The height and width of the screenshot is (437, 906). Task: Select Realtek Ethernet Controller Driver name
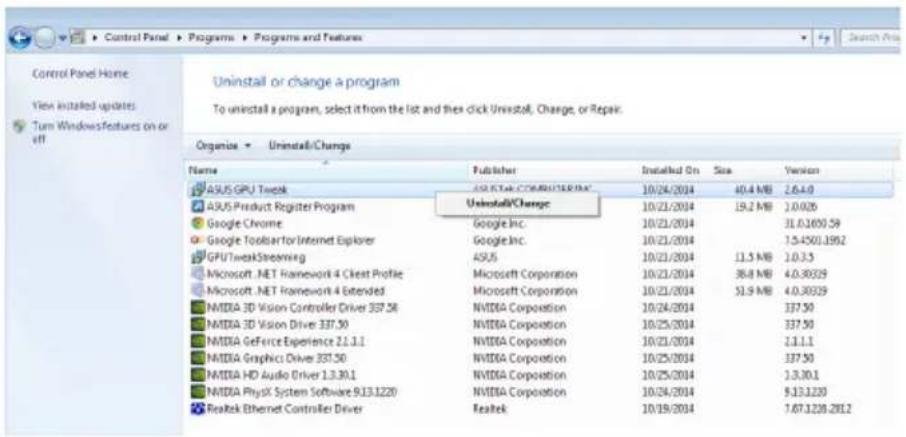point(285,409)
